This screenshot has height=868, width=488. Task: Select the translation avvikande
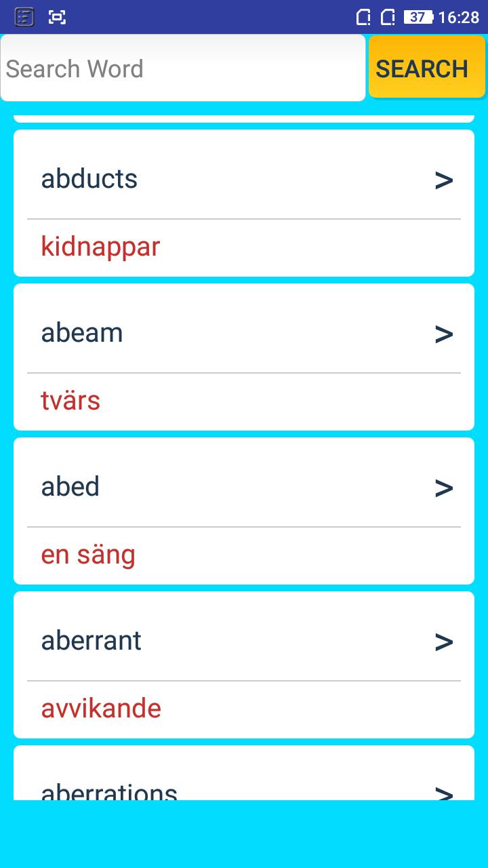click(101, 709)
